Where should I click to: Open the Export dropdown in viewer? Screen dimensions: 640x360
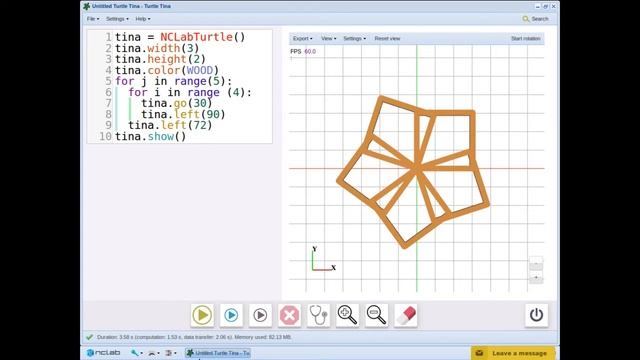pos(302,38)
